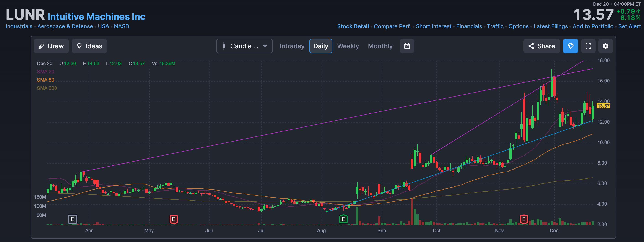The height and width of the screenshot is (242, 644).
Task: Open the NASD exchange link
Action: click(x=122, y=26)
